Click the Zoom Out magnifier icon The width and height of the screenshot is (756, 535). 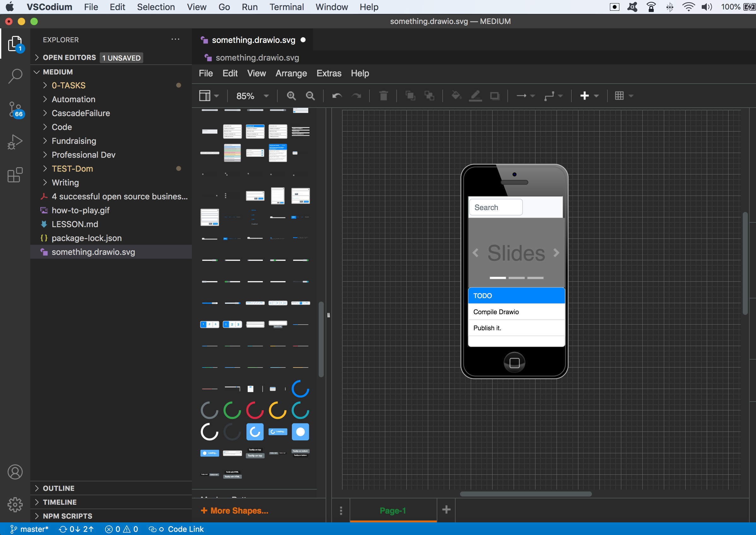click(x=310, y=96)
